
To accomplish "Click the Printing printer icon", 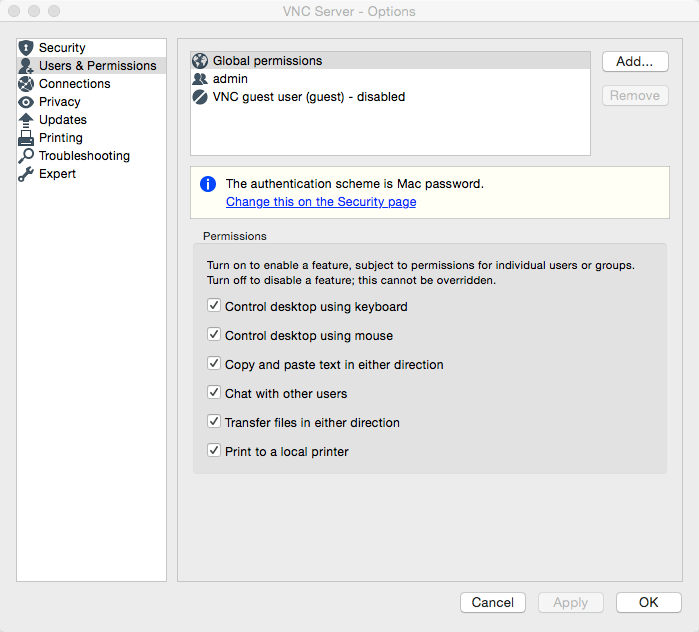I will click(x=26, y=138).
